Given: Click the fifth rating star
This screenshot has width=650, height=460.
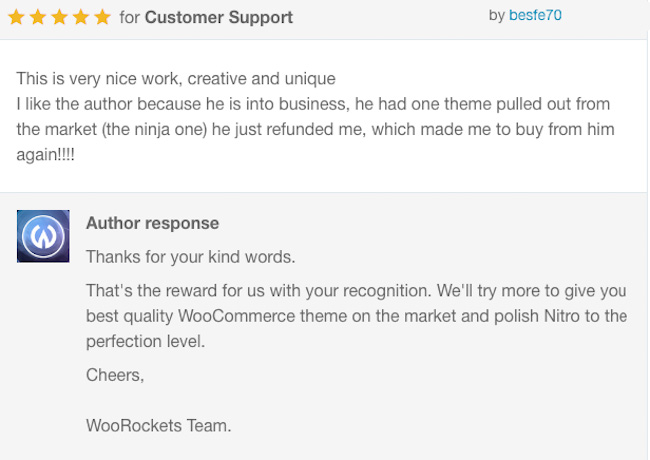Looking at the screenshot, I should point(102,17).
